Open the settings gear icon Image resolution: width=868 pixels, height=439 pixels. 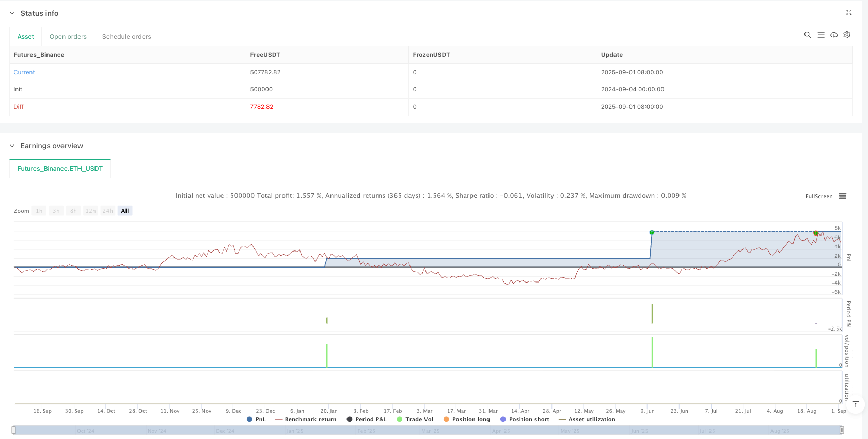pyautogui.click(x=847, y=35)
